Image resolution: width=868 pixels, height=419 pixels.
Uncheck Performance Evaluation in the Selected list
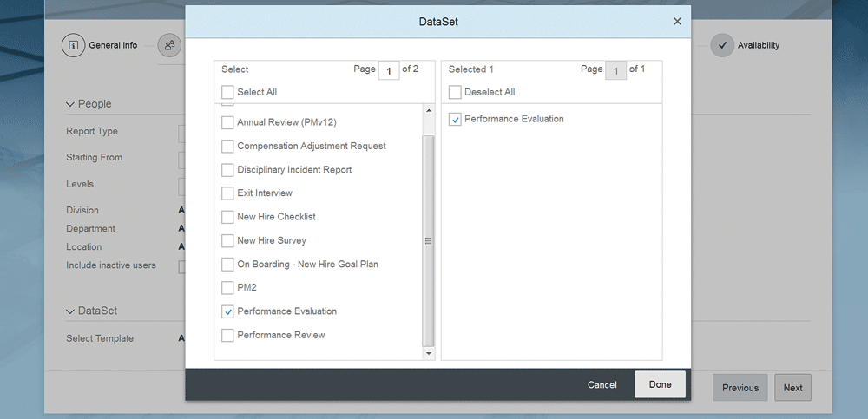point(455,119)
